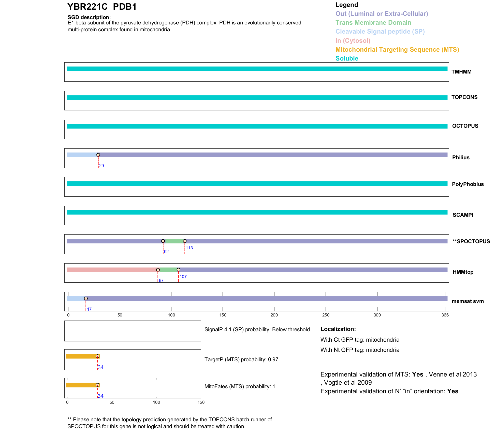This screenshot has width=496, height=448.
Task: Click the HMMtop marker labeled 107
Action: [x=179, y=270]
